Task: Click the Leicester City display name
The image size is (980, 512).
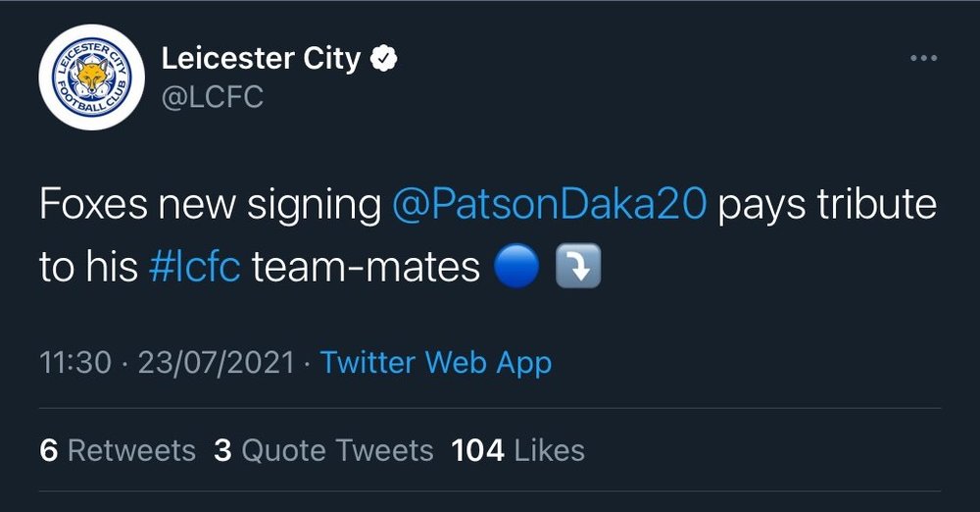Action: (x=262, y=58)
